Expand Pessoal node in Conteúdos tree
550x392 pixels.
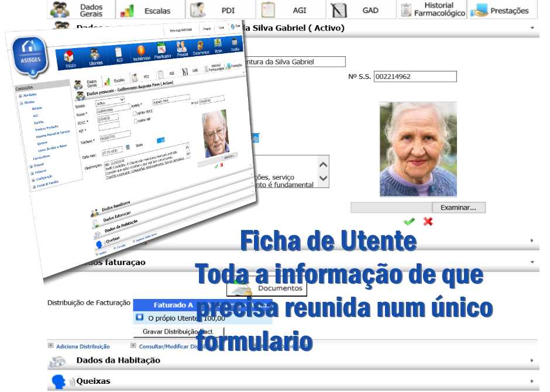[31, 167]
